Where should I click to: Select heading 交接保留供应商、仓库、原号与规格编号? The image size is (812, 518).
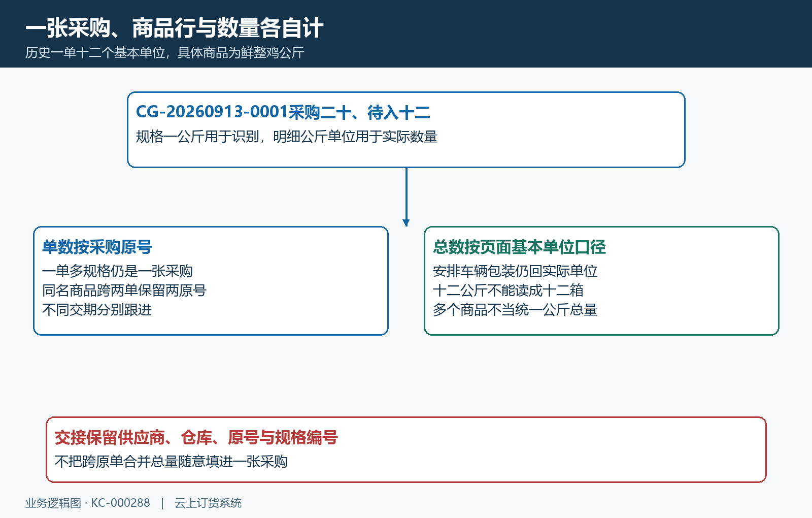click(196, 437)
